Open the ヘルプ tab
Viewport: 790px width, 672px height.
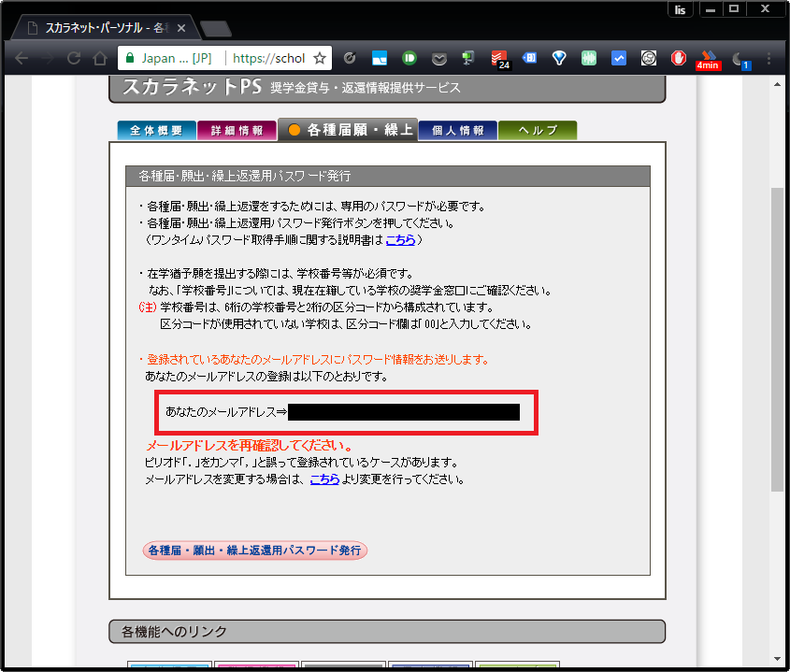point(538,131)
